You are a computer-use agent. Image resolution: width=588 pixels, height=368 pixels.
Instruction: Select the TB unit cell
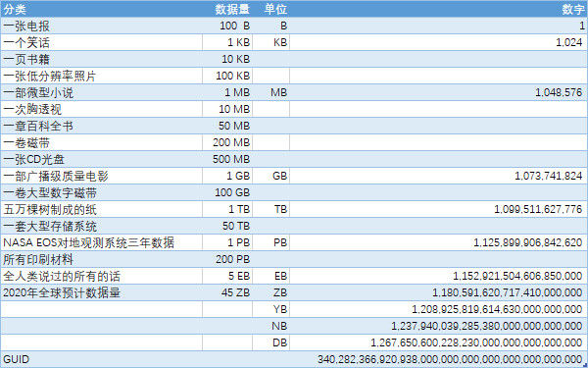[x=270, y=209]
